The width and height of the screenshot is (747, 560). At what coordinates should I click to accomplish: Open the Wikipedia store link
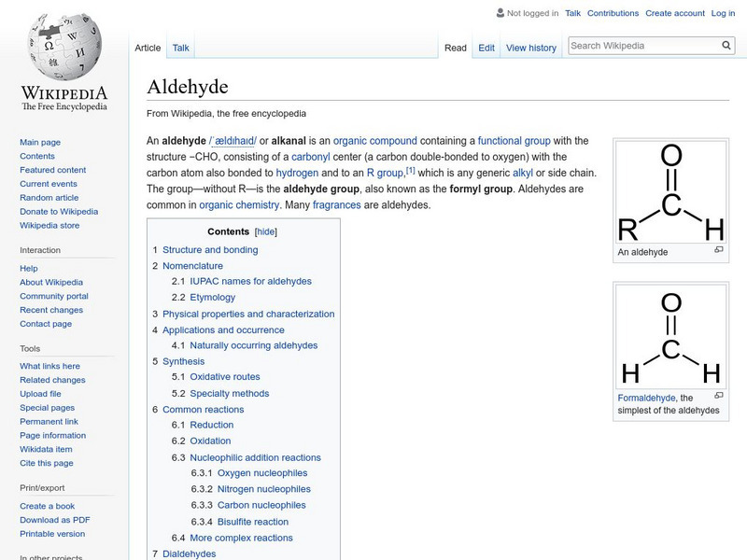[x=49, y=225]
